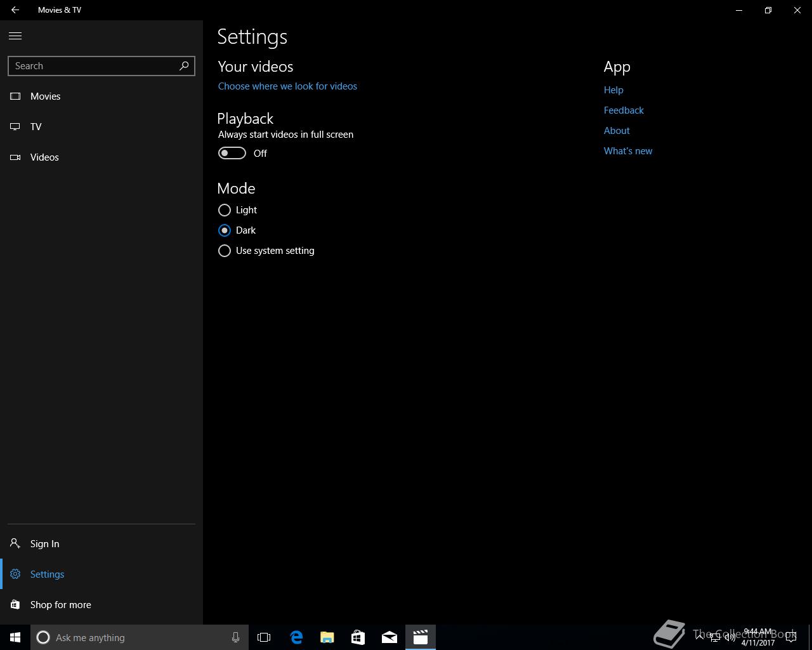812x650 pixels.
Task: Select Settings in the sidebar
Action: (101, 574)
